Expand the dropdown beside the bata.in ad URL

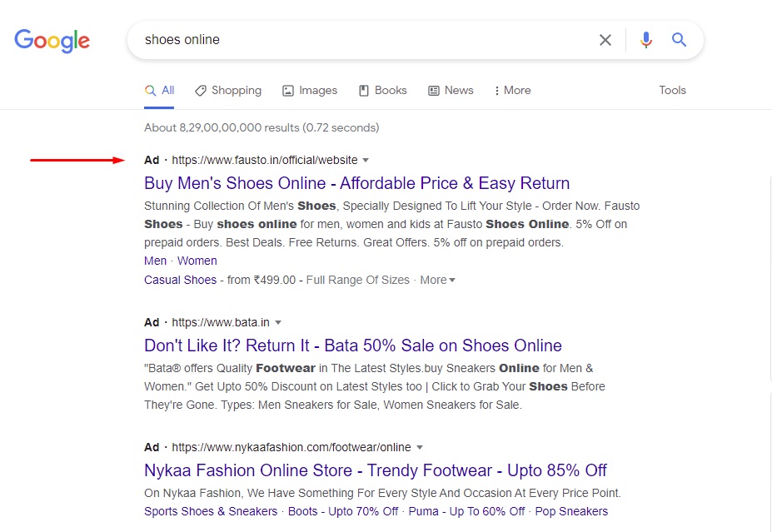pyautogui.click(x=278, y=322)
